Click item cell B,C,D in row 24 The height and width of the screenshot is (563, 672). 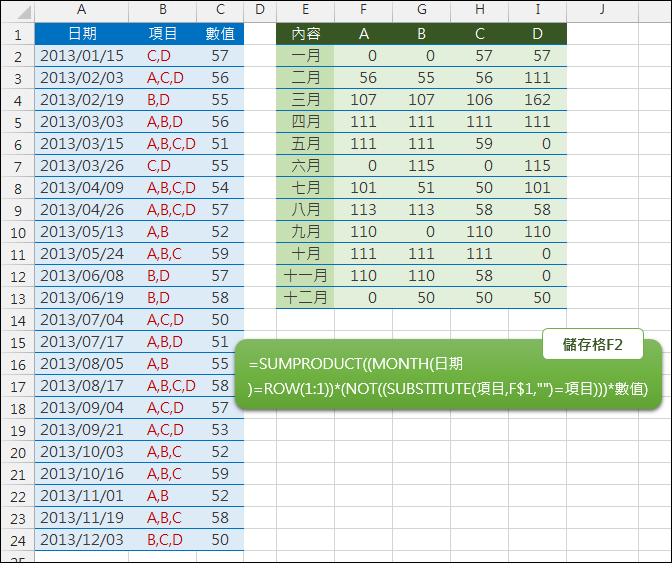tap(162, 540)
